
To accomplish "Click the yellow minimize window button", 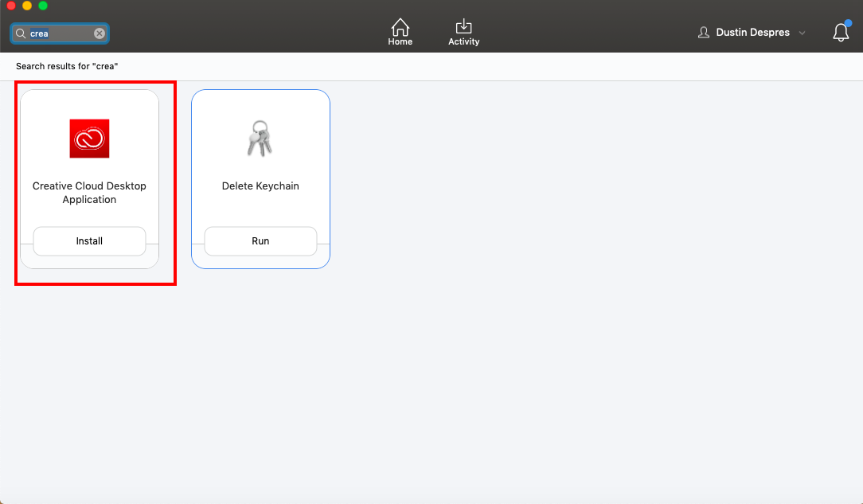I will click(x=27, y=6).
